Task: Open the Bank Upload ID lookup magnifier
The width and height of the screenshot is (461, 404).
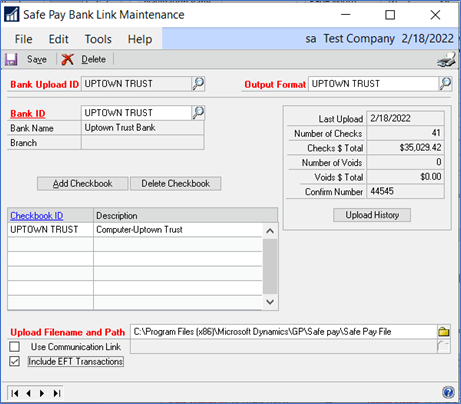Action: tap(198, 84)
